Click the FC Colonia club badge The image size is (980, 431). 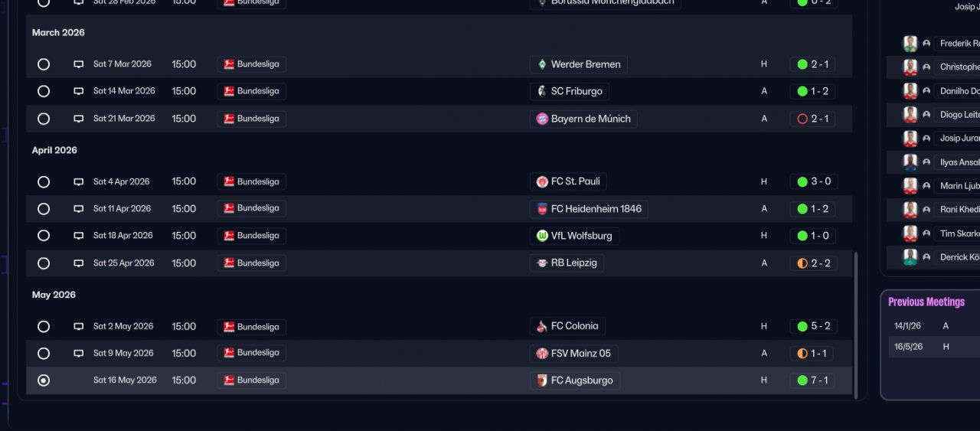[542, 326]
